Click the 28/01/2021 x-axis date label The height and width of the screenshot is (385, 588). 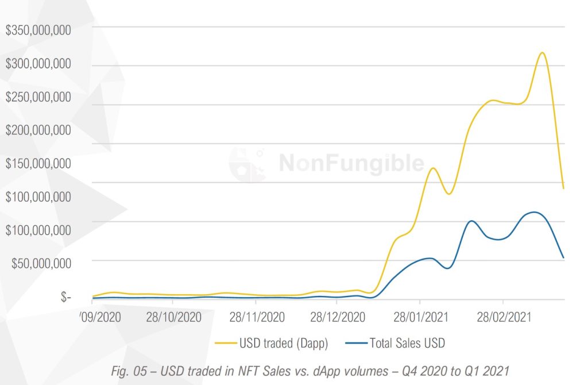pyautogui.click(x=421, y=317)
